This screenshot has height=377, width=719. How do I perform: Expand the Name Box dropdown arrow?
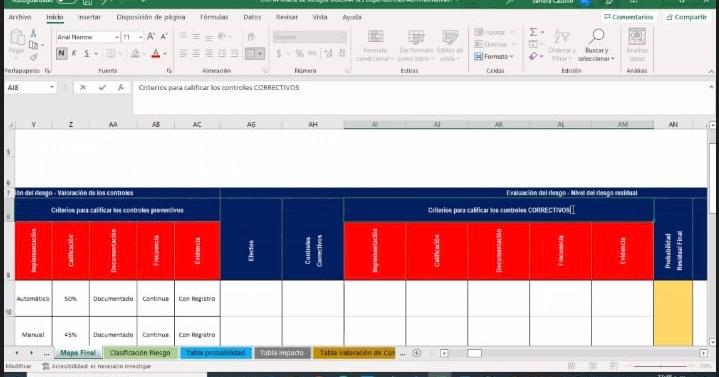(52, 87)
